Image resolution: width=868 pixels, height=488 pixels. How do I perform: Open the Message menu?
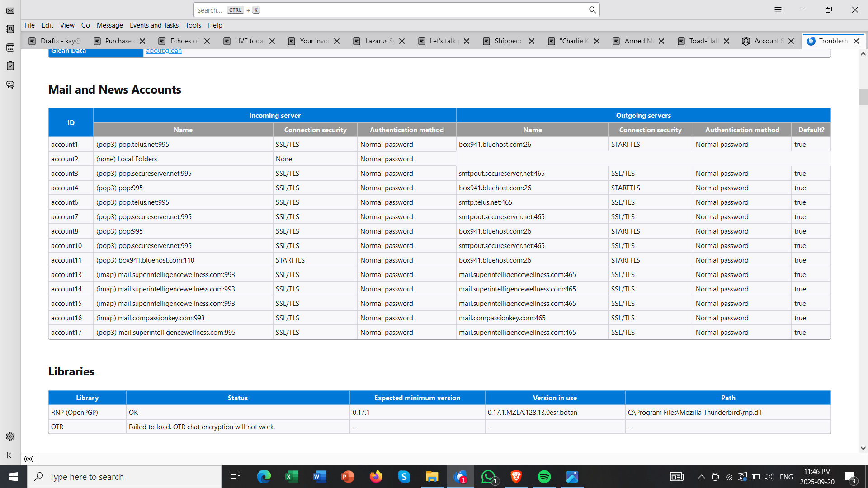click(109, 25)
